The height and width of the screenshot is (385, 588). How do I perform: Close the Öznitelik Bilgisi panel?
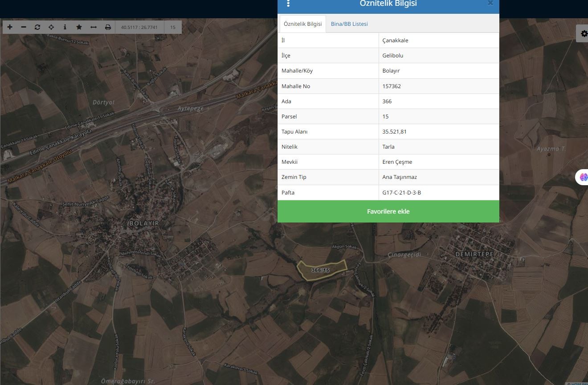(490, 3)
